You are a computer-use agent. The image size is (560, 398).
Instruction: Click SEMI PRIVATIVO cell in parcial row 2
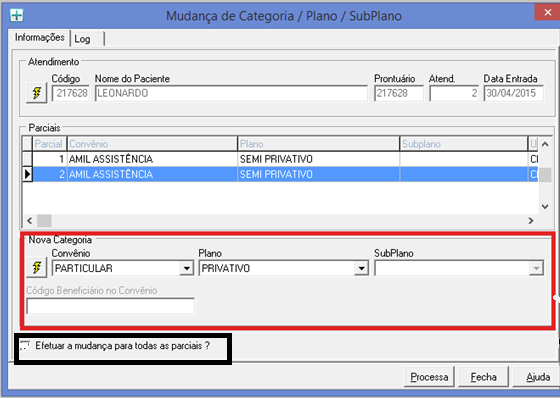[x=319, y=174]
